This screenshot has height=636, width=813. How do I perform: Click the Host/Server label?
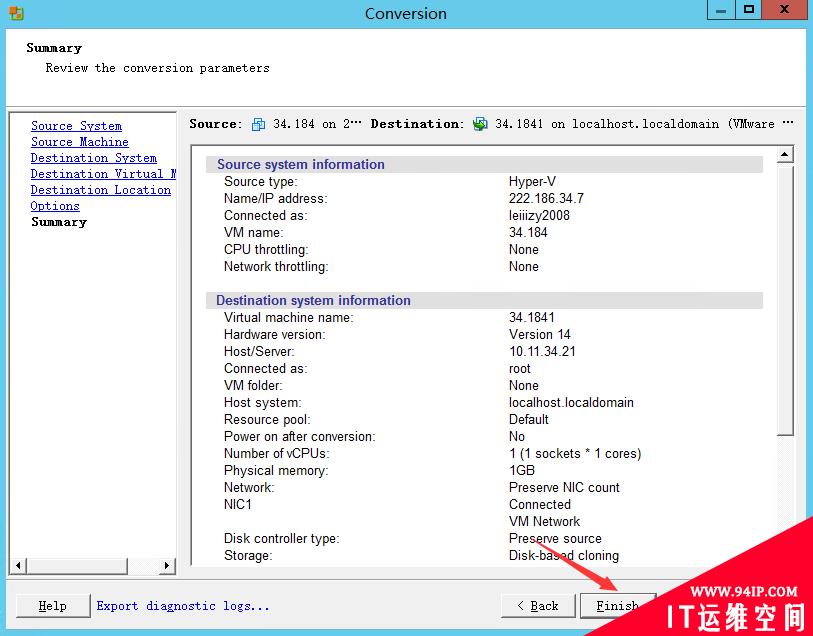[x=259, y=352]
